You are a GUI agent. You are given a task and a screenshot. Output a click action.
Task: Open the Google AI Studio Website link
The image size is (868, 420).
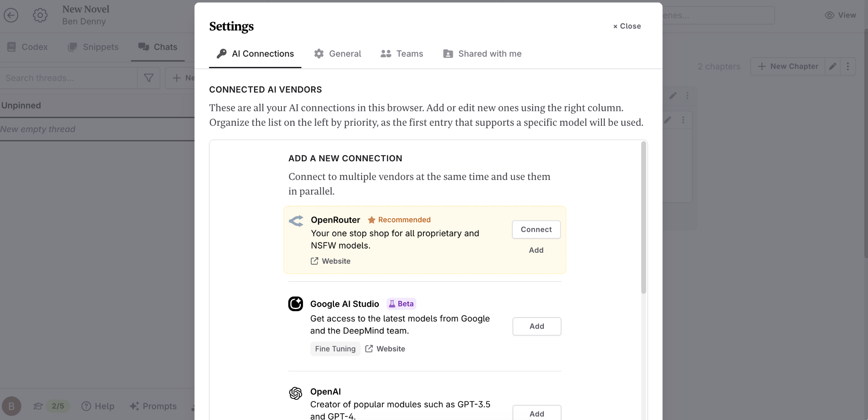tap(385, 349)
